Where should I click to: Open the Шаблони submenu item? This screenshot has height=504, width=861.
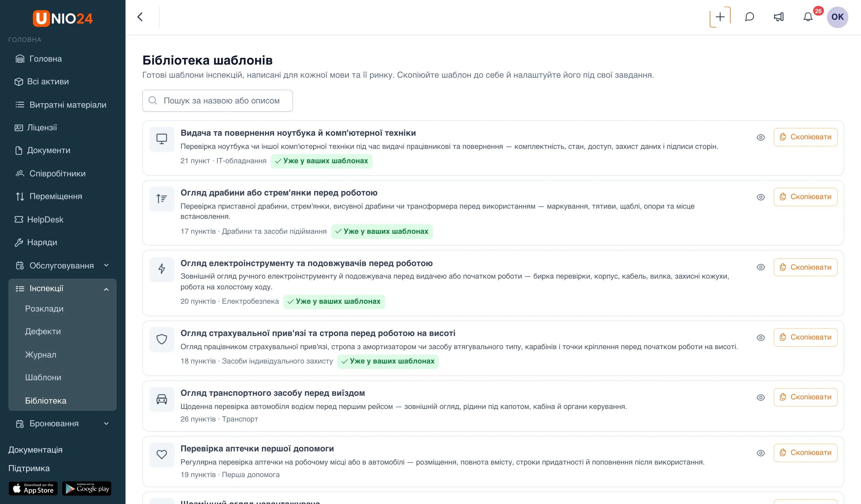43,377
